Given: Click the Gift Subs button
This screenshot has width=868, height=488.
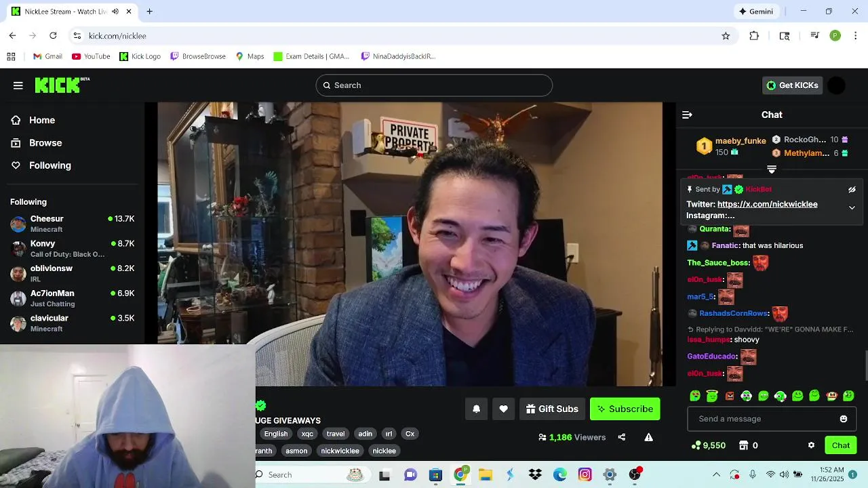Looking at the screenshot, I should 552,409.
